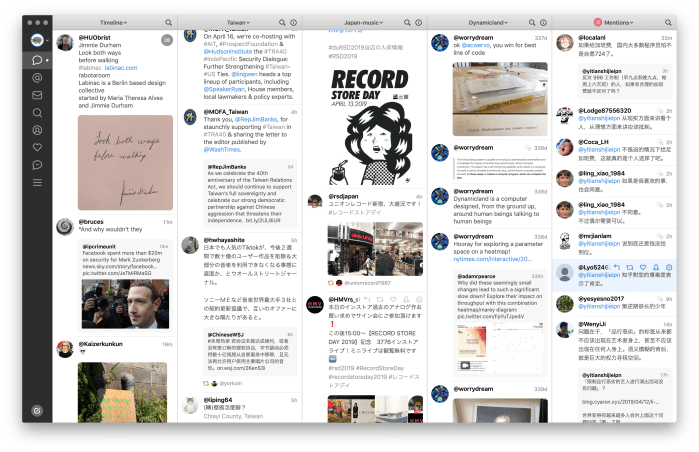Select the @Lodge87556320 mention
The width and height of the screenshot is (699, 452).
point(614,119)
